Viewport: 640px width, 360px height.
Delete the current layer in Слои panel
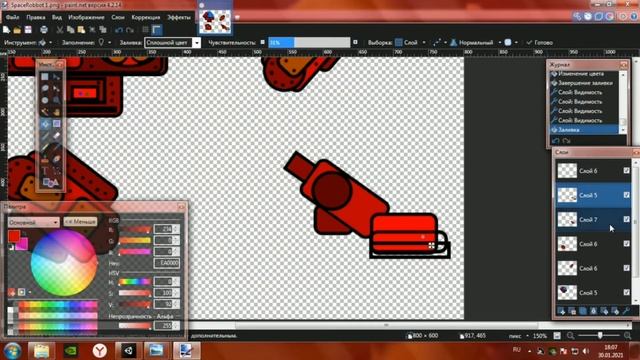572,311
